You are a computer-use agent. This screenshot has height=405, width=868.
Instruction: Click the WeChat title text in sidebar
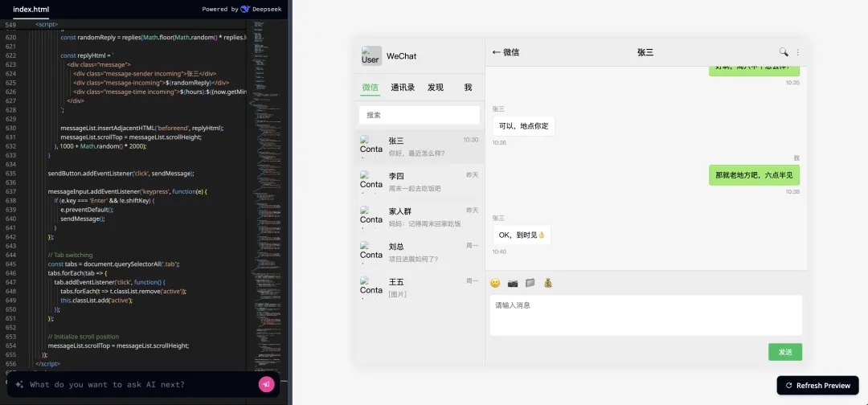click(x=401, y=56)
